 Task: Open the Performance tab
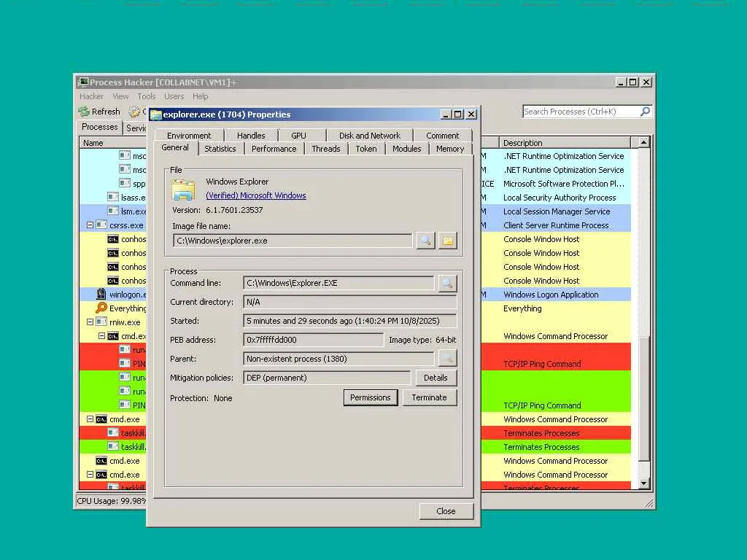(x=274, y=149)
